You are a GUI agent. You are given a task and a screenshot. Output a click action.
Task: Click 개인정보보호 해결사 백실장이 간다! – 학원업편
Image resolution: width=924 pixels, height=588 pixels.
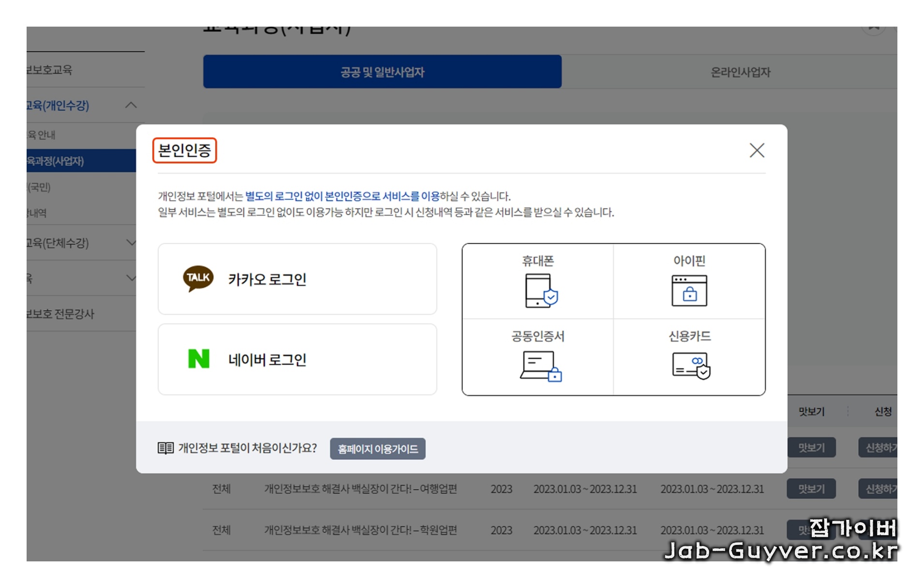click(x=360, y=530)
